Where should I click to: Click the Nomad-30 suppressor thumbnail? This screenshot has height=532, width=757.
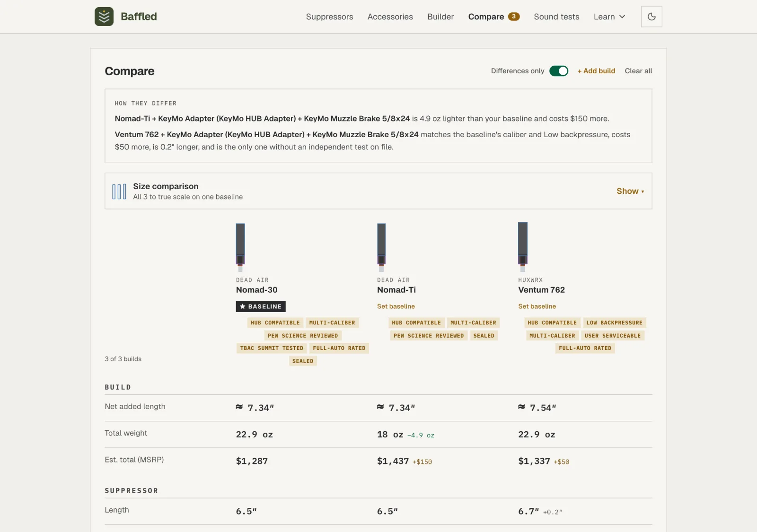tap(240, 247)
